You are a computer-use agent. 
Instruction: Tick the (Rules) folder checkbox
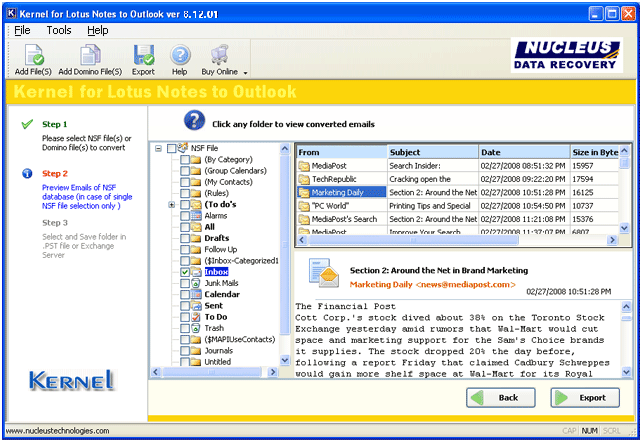185,193
